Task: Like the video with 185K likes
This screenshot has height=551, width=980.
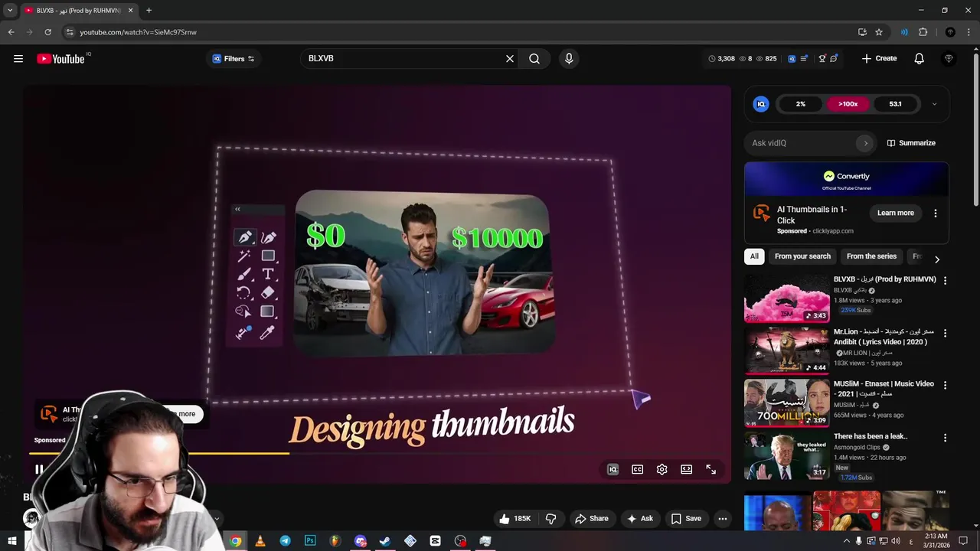Action: [x=514, y=519]
